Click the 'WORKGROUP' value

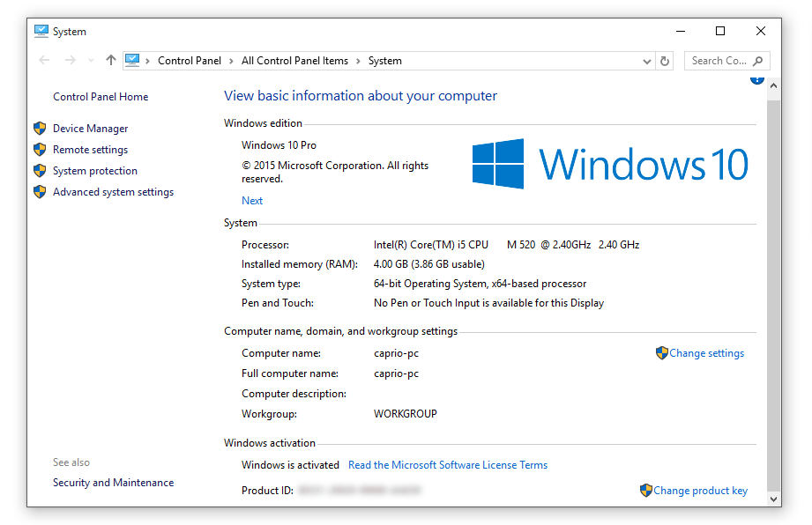point(406,414)
